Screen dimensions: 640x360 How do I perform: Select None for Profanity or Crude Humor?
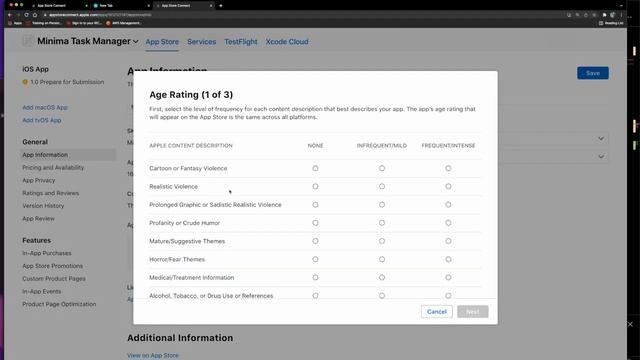click(x=315, y=223)
